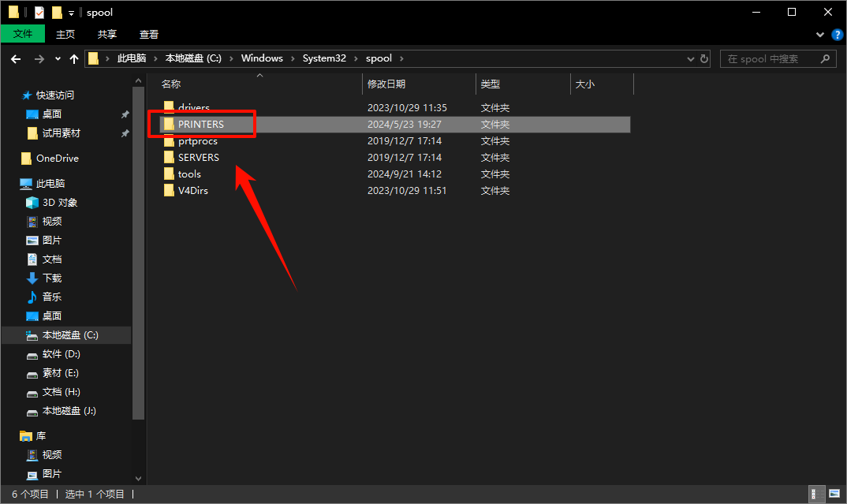Click the Properties icon in quick access toolbar

39,13
